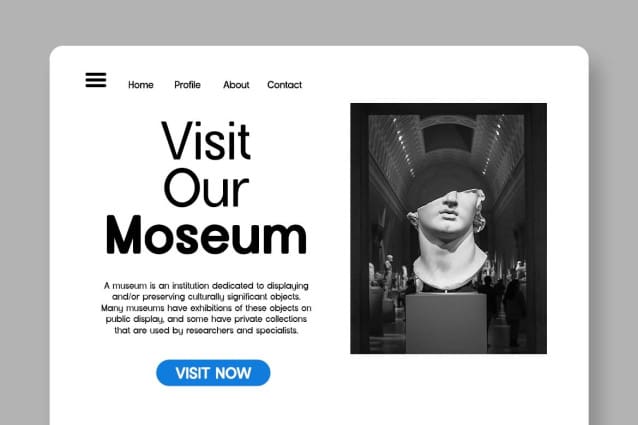Click the museum statue photo

click(x=448, y=228)
